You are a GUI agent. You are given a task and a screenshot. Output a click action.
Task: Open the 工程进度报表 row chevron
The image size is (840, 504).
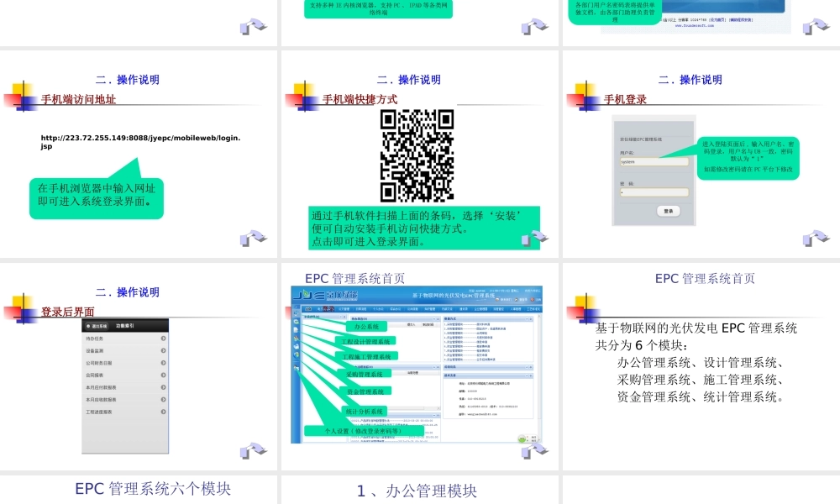[163, 412]
